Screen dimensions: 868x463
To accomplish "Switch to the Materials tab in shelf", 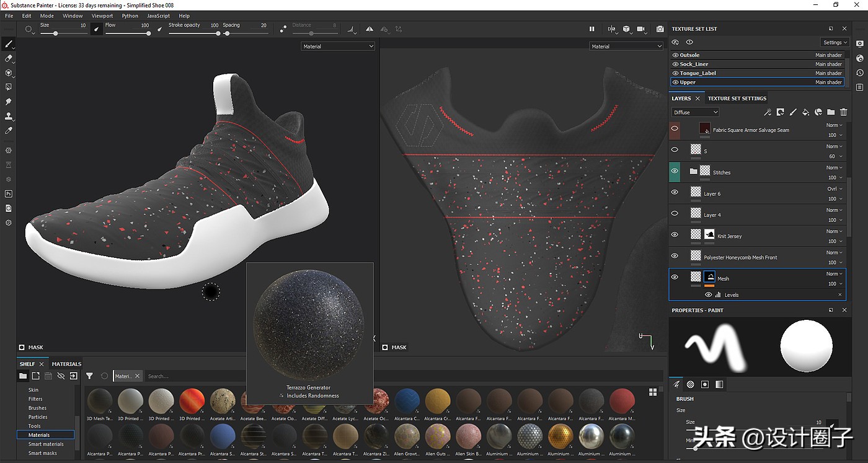I will [x=66, y=364].
